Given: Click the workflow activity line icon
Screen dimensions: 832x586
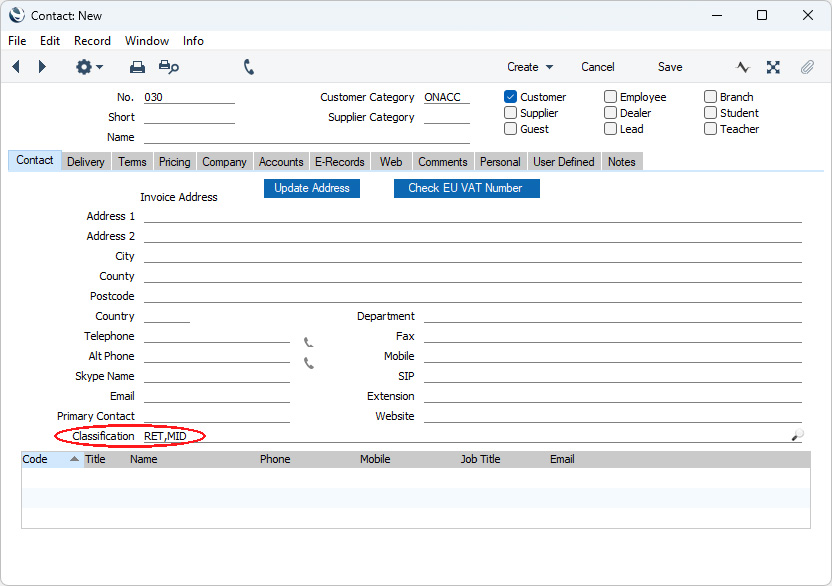Looking at the screenshot, I should coord(743,67).
